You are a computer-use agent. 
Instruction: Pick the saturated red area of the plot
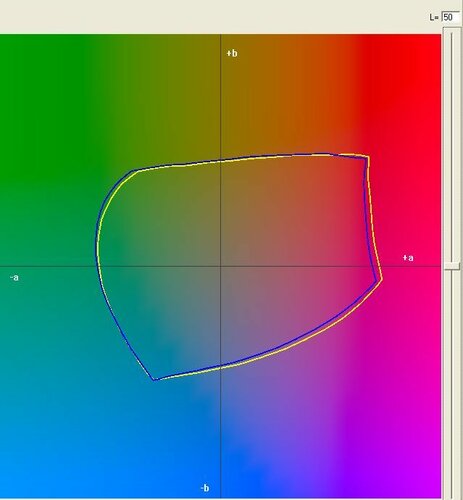click(x=400, y=83)
